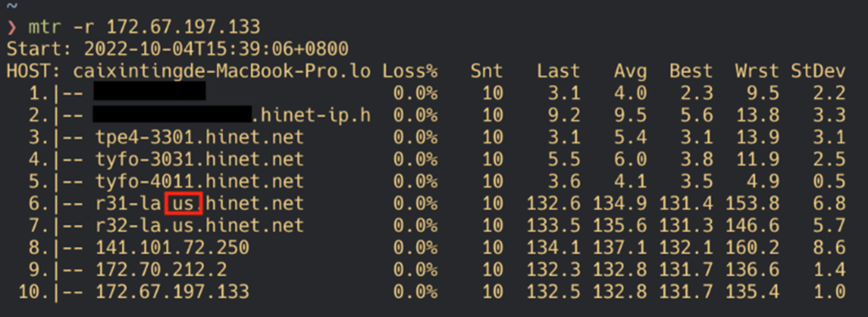Click final hop 172.67.197.133
The image size is (868, 317).
(172, 292)
